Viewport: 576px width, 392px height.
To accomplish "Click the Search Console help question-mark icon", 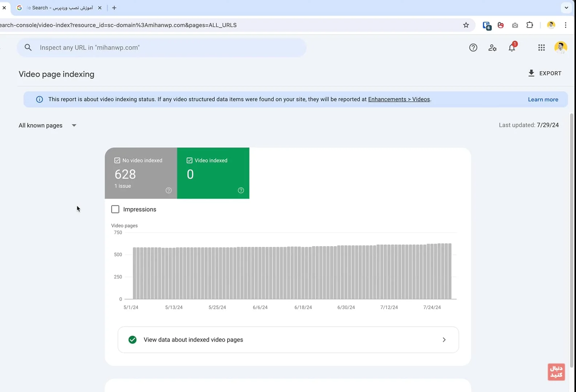I will pyautogui.click(x=473, y=48).
